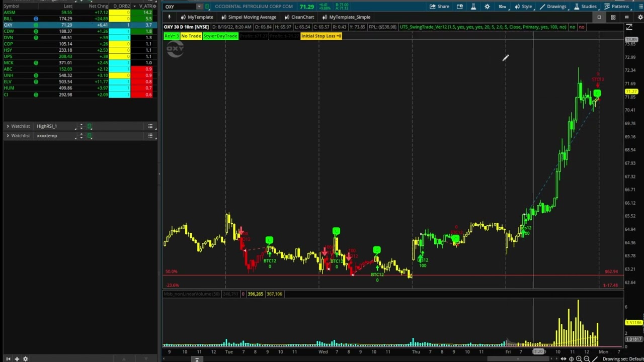Click the flask icon beside the Share button
The image size is (644, 362).
(473, 7)
